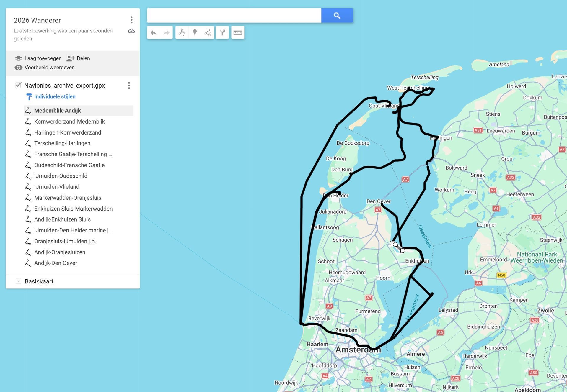Expand the Basiskaart section arrow

[x=18, y=281]
